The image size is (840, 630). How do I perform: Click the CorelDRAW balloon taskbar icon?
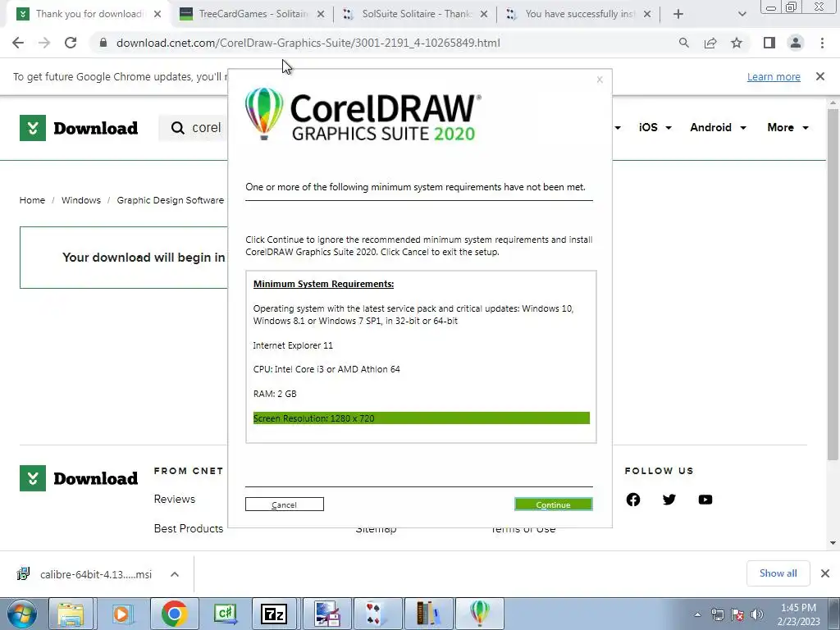(479, 614)
